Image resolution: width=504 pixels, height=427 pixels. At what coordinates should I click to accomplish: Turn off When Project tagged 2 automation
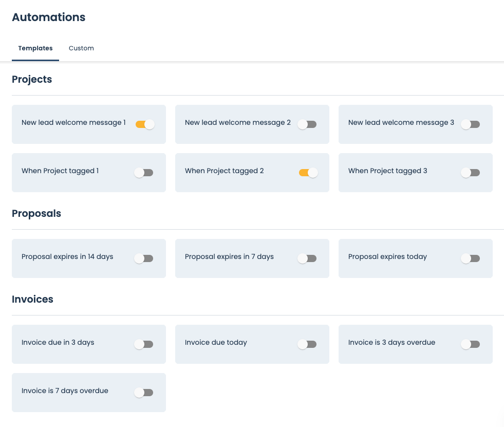(308, 173)
